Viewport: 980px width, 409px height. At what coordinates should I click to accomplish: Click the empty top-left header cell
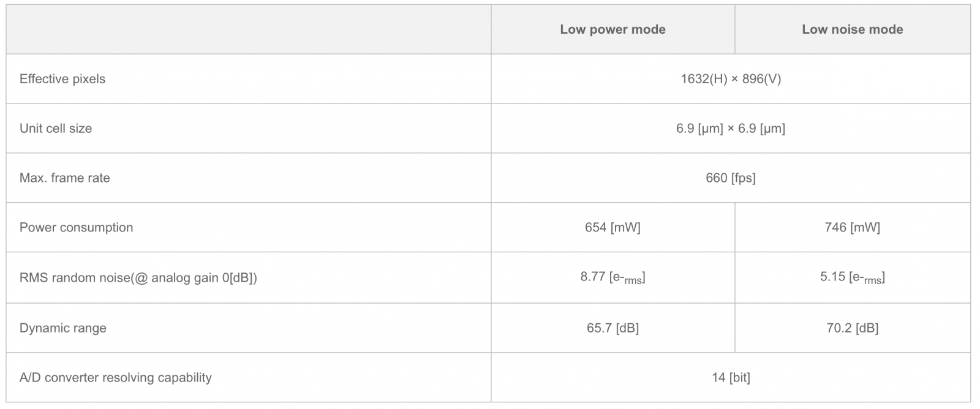point(248,29)
